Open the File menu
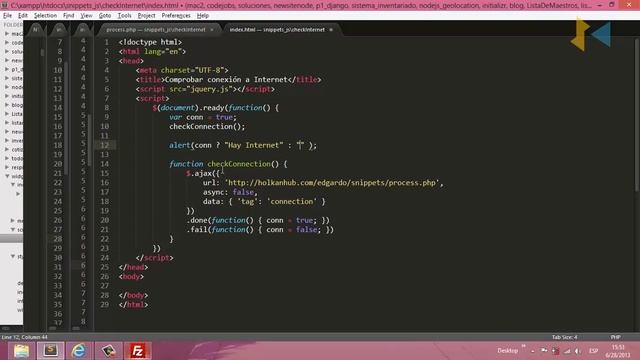This screenshot has height=360, width=640. coord(7,16)
